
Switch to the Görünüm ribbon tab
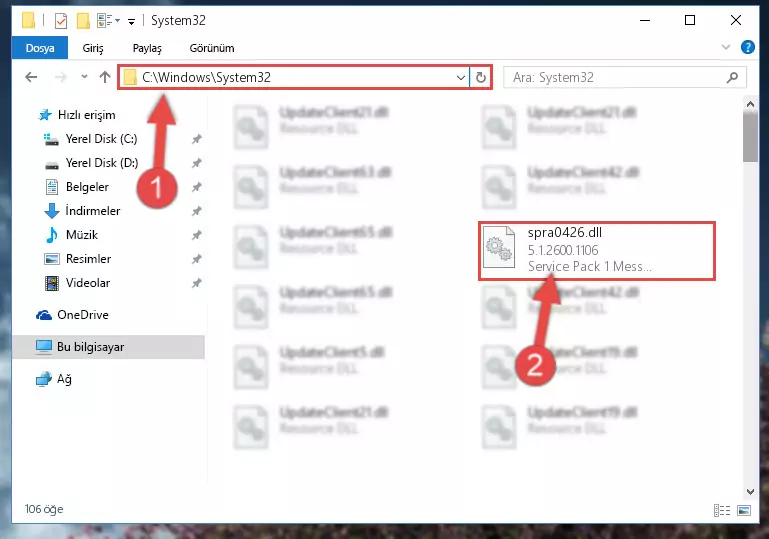tap(212, 48)
